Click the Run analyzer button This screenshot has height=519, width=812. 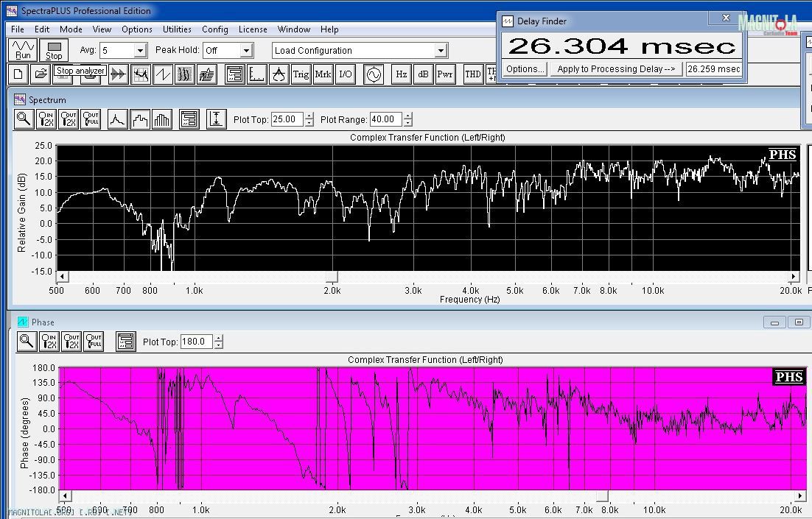[23, 49]
